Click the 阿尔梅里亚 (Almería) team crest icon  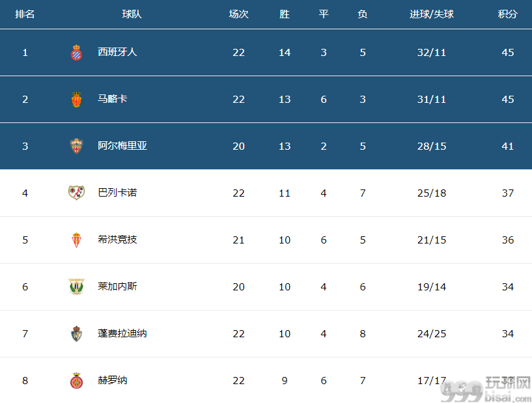76,146
